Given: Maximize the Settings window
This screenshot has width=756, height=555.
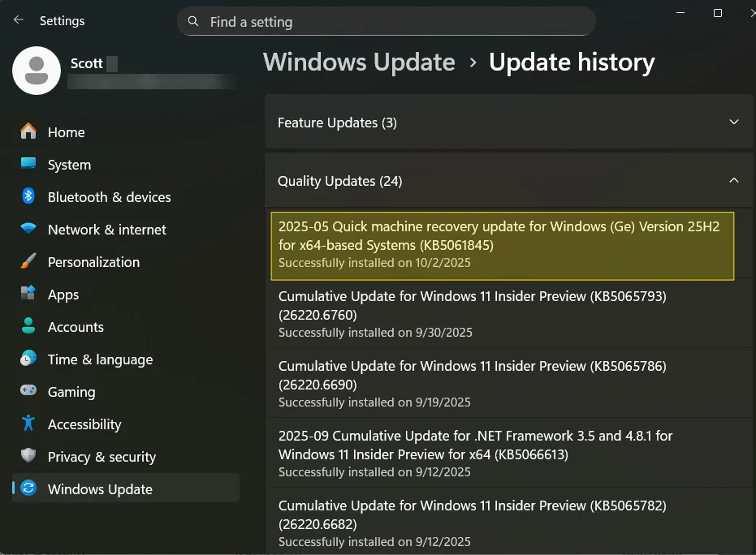Looking at the screenshot, I should [718, 13].
